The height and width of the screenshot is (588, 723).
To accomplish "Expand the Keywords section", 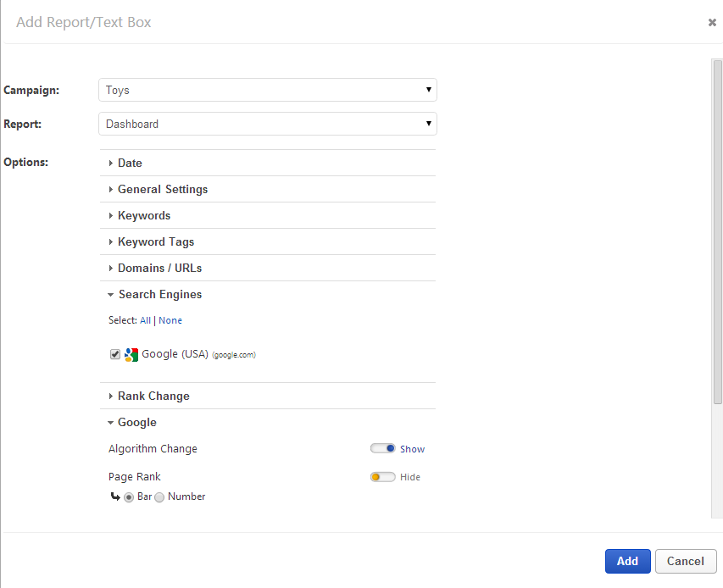I will 143,215.
